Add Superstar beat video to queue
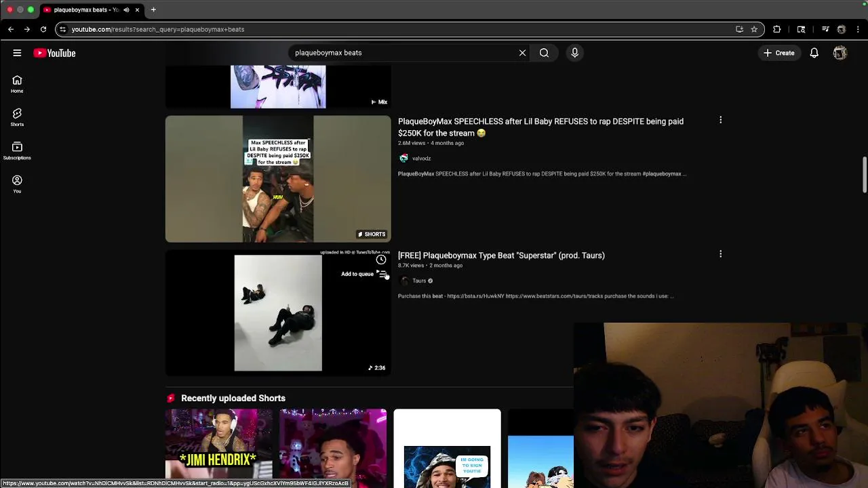The image size is (868, 488). (382, 274)
